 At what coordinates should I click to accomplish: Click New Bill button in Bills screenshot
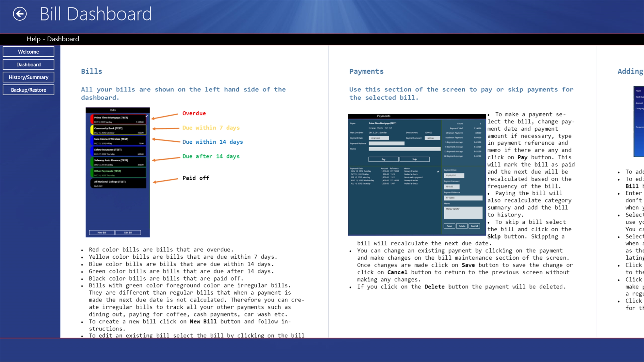102,233
